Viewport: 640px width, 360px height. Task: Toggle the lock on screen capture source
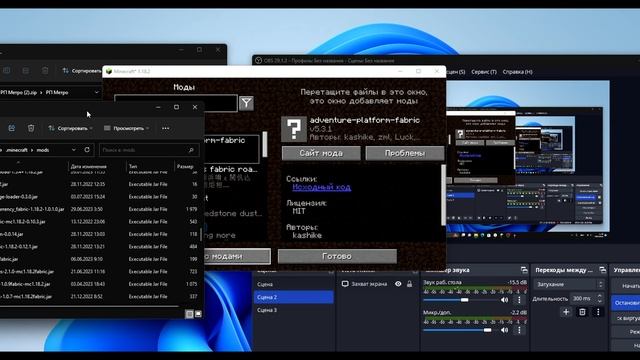[409, 284]
